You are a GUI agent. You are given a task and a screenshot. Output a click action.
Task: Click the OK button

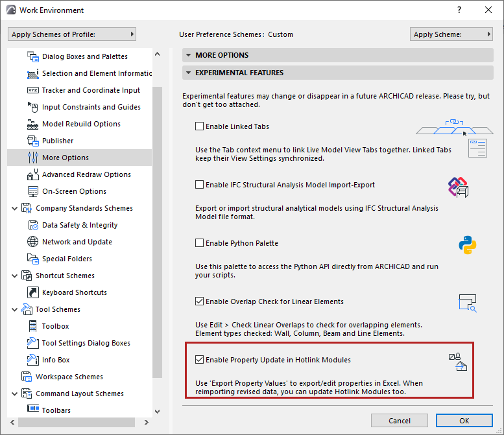(x=464, y=421)
